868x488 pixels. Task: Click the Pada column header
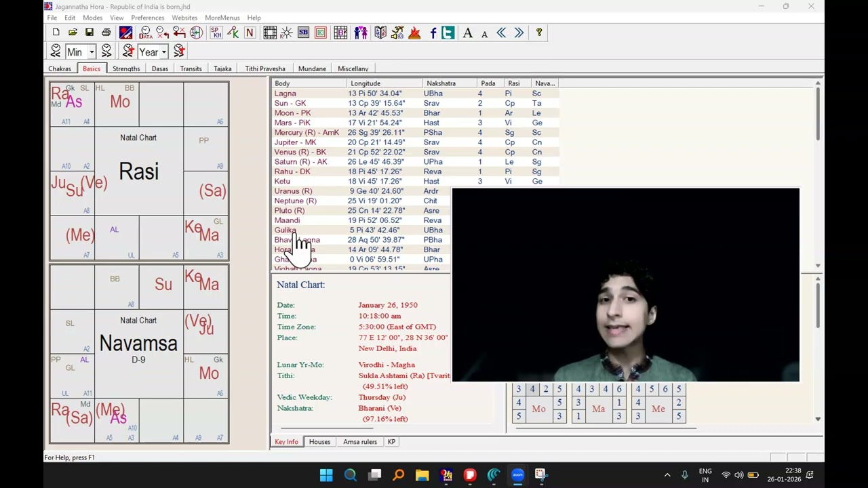coord(490,83)
